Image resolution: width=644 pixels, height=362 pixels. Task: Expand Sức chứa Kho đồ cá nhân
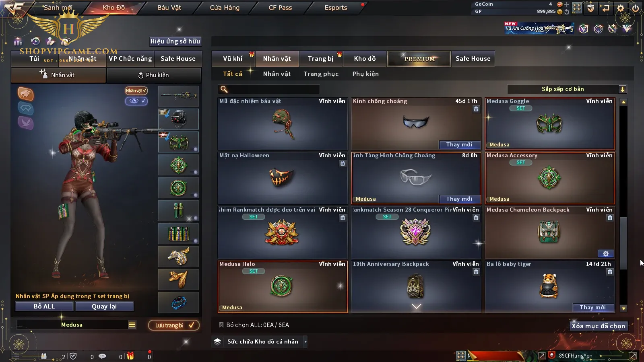tap(305, 341)
